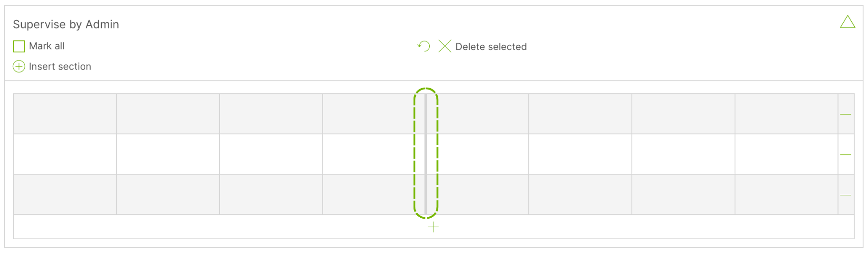Viewport: 868px width, 253px height.
Task: Click the empty footer row of the table
Action: tap(434, 227)
